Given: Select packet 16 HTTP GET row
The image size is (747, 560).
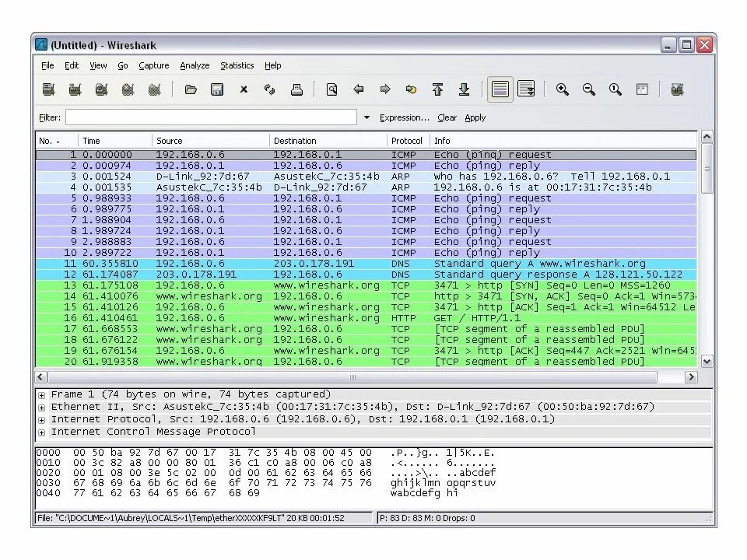Looking at the screenshot, I should [366, 318].
